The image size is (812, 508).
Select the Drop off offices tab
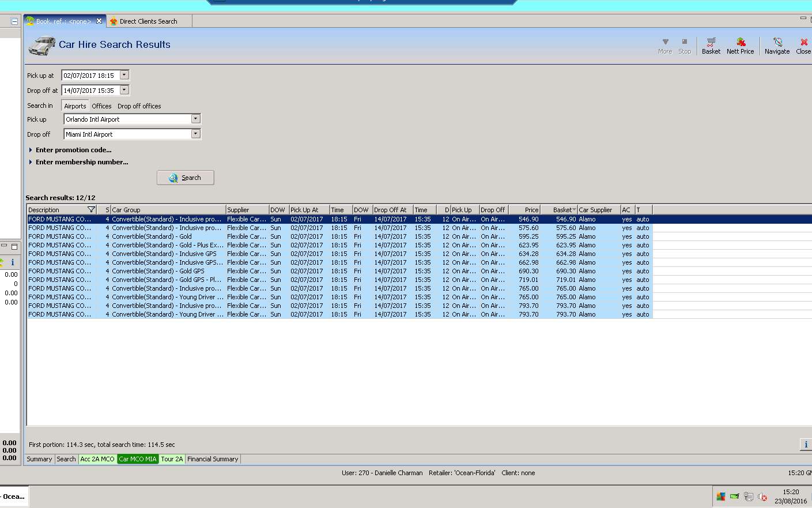[x=139, y=106]
